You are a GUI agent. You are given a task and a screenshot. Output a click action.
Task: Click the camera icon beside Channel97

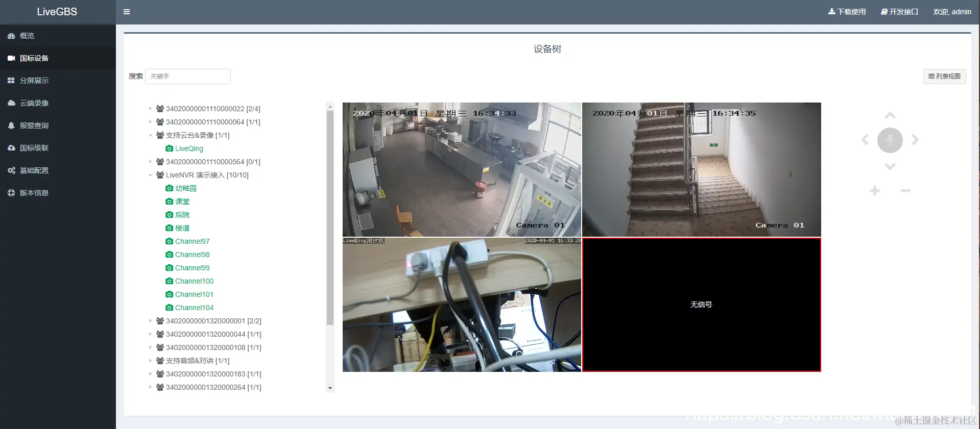click(x=169, y=241)
